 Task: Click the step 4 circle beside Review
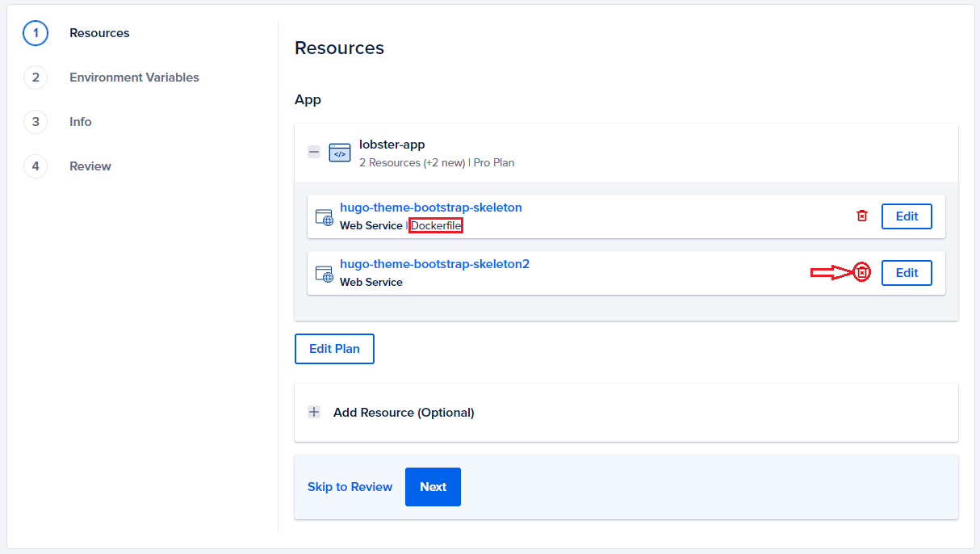pos(36,166)
